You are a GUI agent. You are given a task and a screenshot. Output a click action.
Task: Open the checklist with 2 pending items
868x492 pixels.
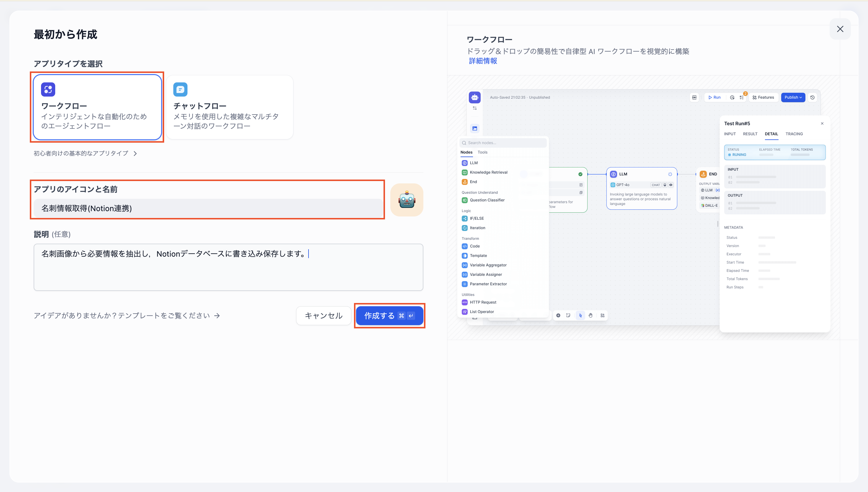coord(742,97)
